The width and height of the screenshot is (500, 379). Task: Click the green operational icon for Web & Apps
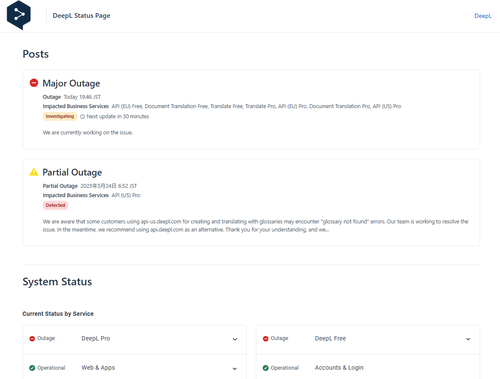pos(32,368)
